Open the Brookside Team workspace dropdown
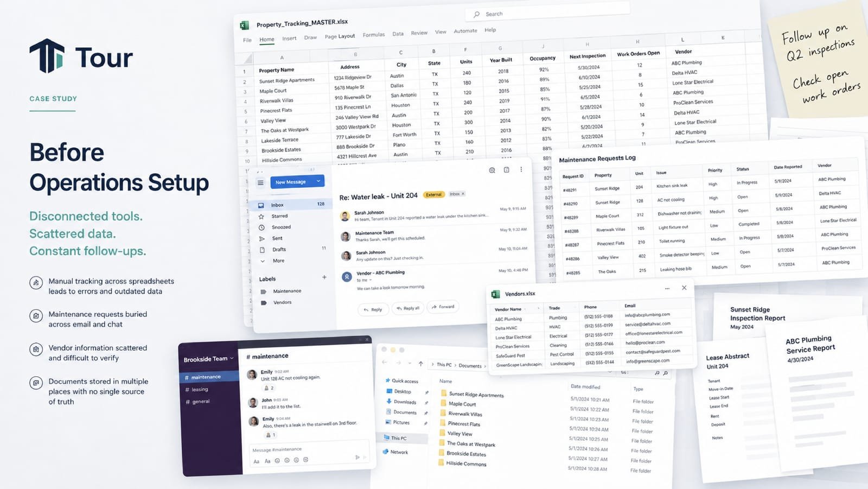Image resolution: width=868 pixels, height=489 pixels. [232, 358]
